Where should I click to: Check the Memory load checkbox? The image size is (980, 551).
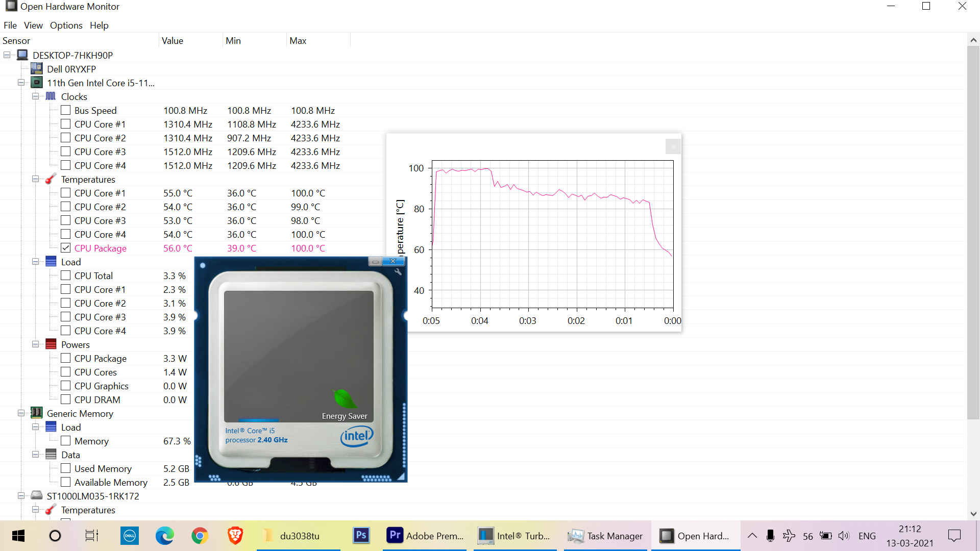[65, 440]
